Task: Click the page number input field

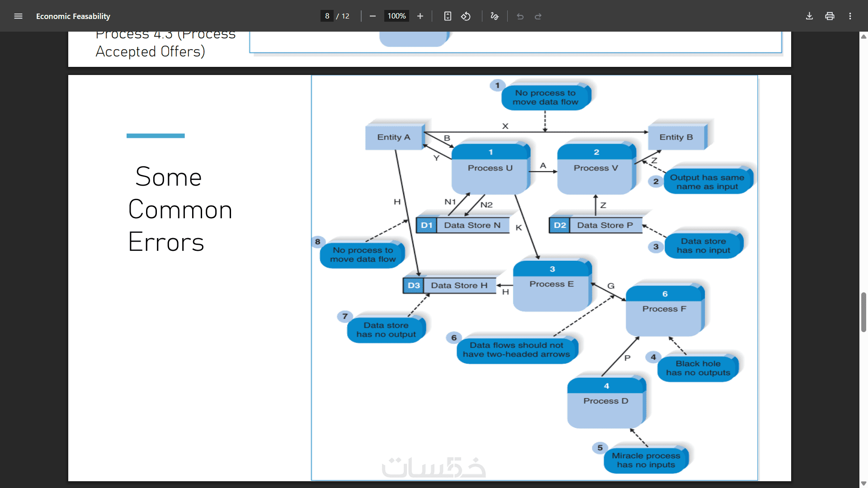Action: (x=327, y=16)
